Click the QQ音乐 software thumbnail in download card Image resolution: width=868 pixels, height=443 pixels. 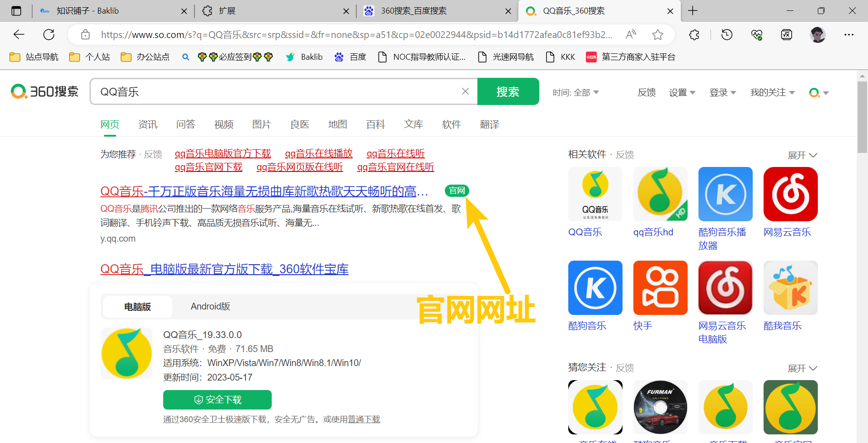pos(127,353)
